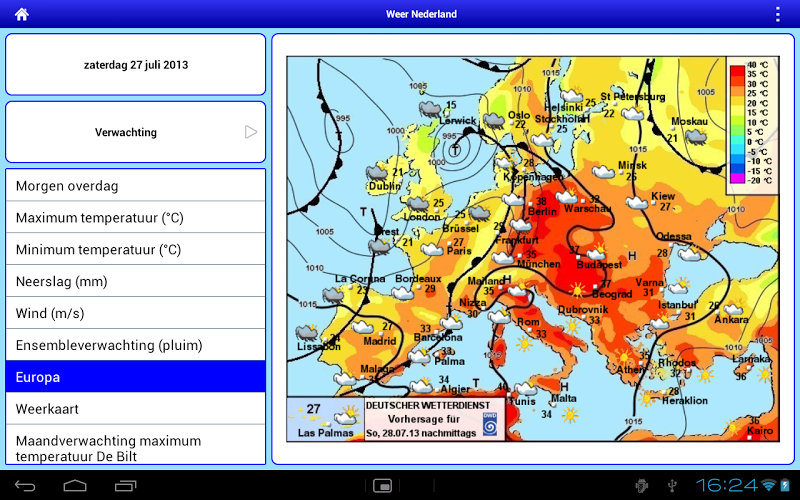The height and width of the screenshot is (500, 800).
Task: Tap the Bordeaux label on the map
Action: tap(418, 279)
